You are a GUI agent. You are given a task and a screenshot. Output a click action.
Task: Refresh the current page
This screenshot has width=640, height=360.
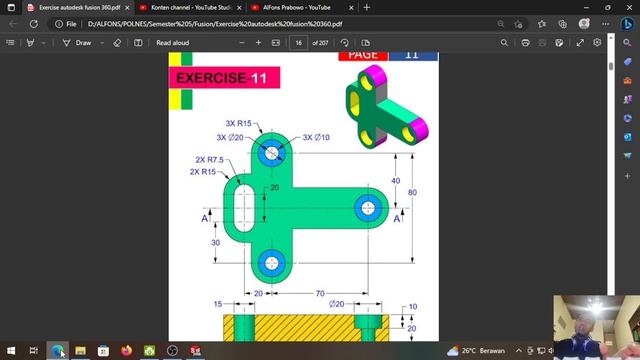coord(34,24)
